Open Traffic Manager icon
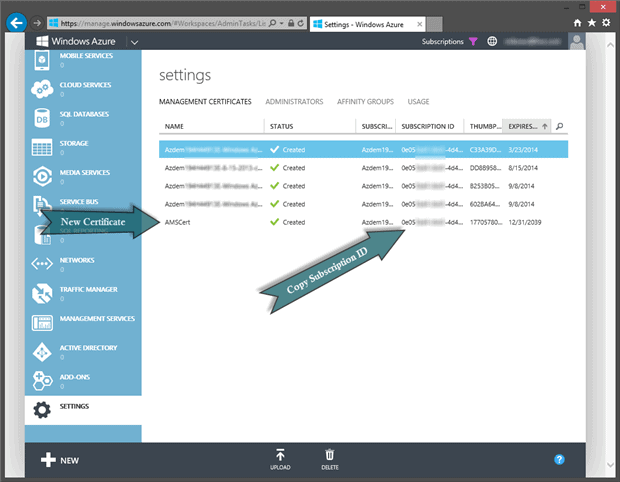Screen dimensions: 620x482 point(42,294)
